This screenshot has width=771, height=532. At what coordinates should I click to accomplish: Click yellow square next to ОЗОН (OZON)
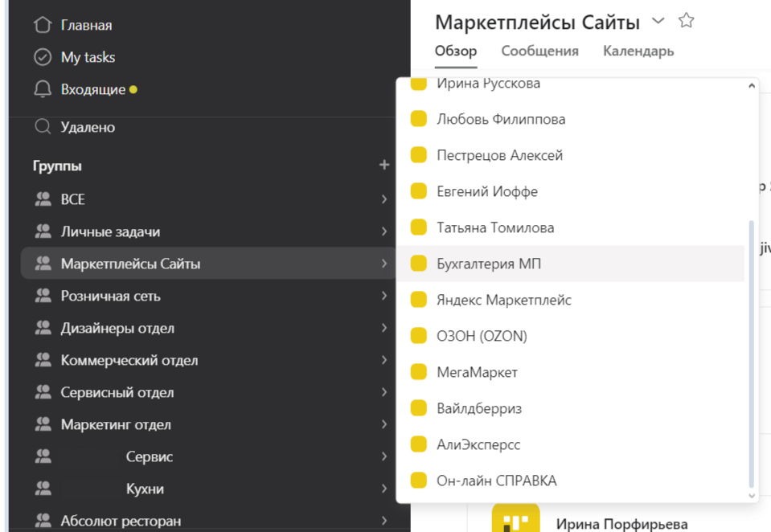click(x=418, y=336)
